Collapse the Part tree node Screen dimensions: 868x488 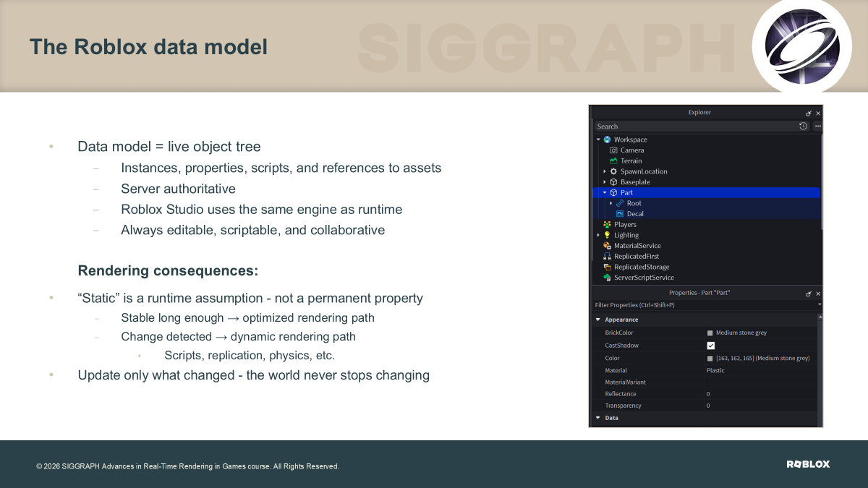pos(605,193)
